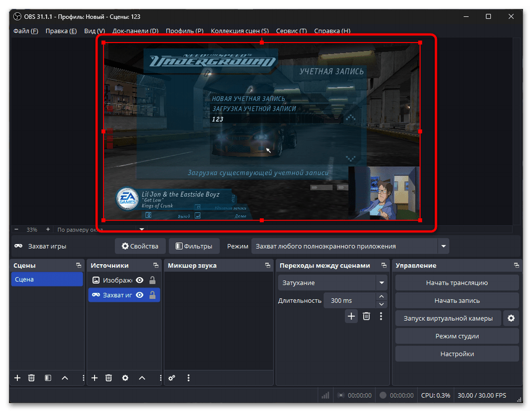Click CPU: 0.3% status text
532x412 pixels.
[435, 395]
